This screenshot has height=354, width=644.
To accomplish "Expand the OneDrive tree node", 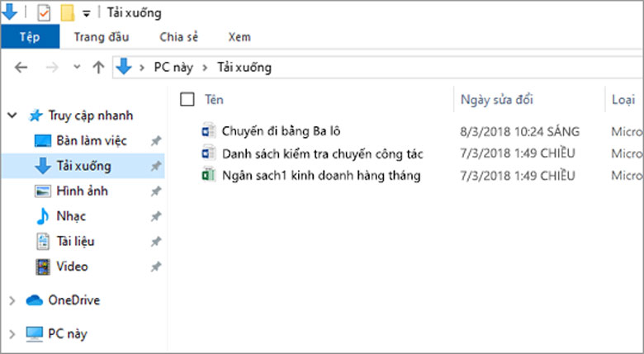I will tap(12, 301).
